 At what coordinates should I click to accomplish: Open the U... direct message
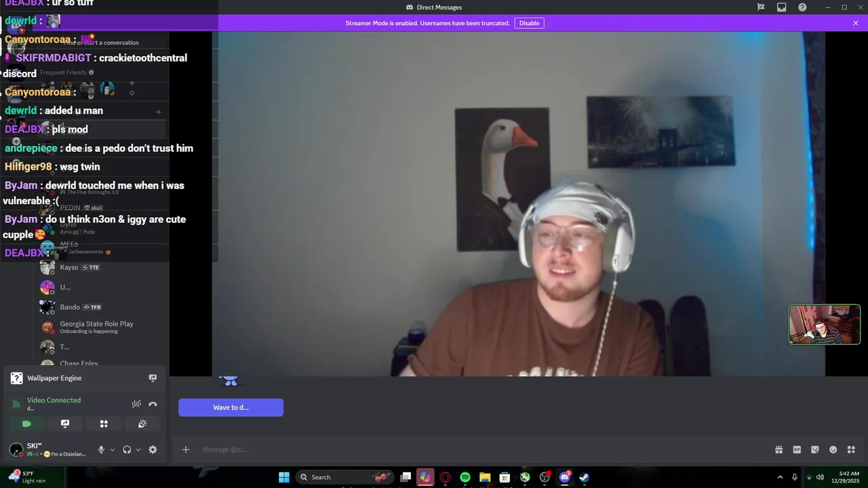102,287
